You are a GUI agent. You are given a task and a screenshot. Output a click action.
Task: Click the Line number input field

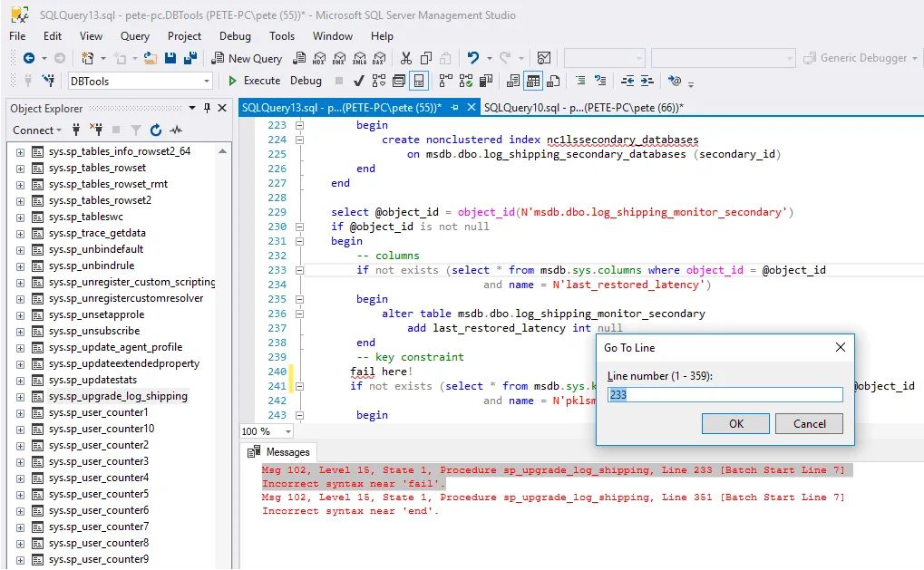coord(725,394)
